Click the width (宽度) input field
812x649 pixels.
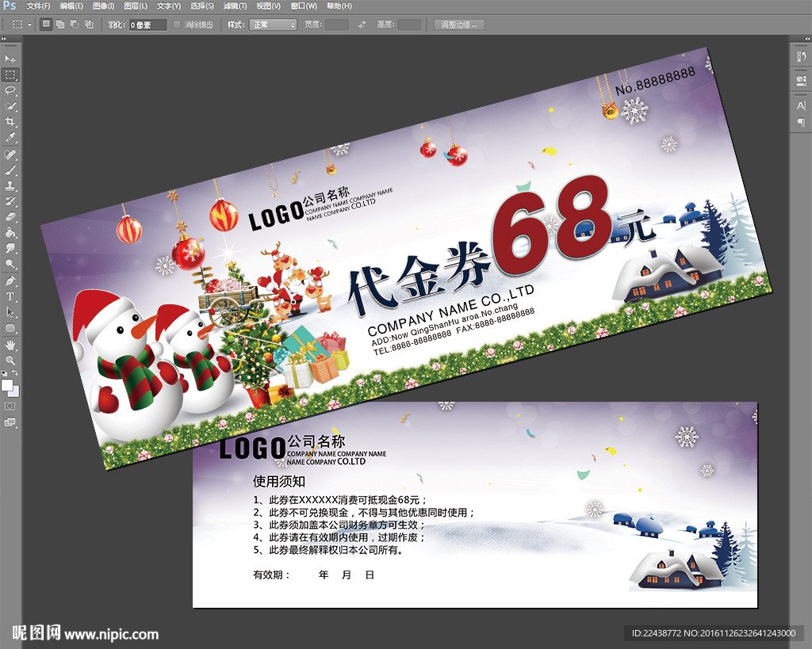336,25
